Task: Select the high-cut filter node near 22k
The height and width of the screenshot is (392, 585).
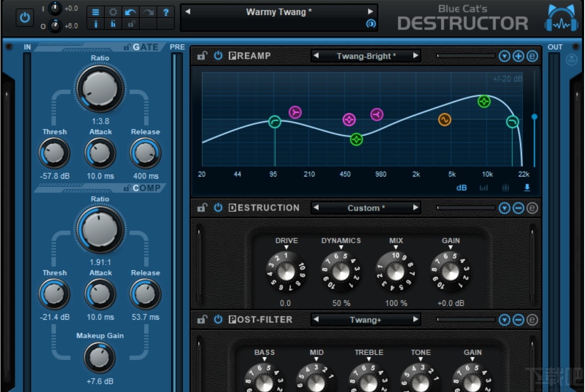Action: click(512, 122)
